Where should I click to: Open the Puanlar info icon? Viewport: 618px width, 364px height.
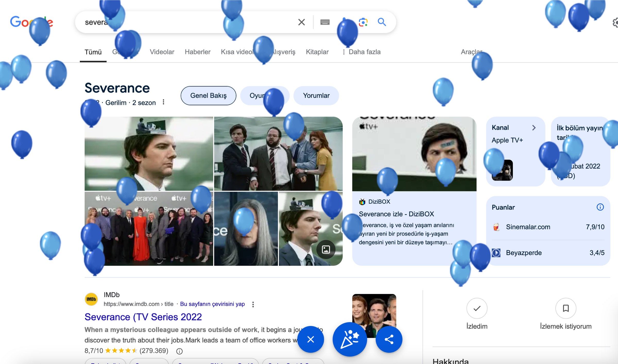(600, 207)
